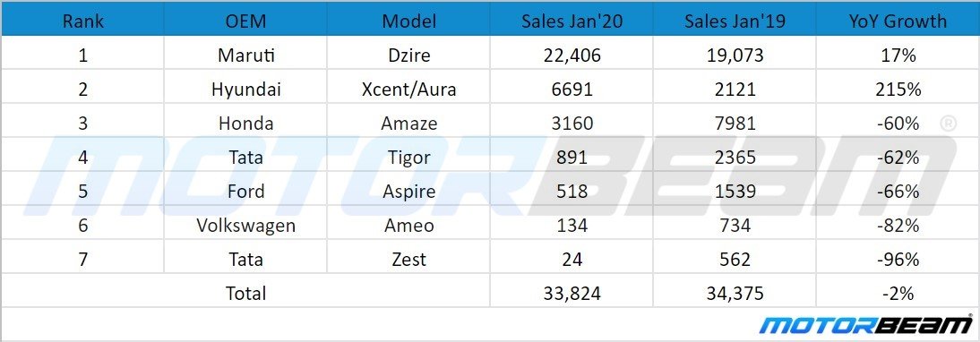Select the Total row label
This screenshot has width=980, height=342.
[245, 293]
